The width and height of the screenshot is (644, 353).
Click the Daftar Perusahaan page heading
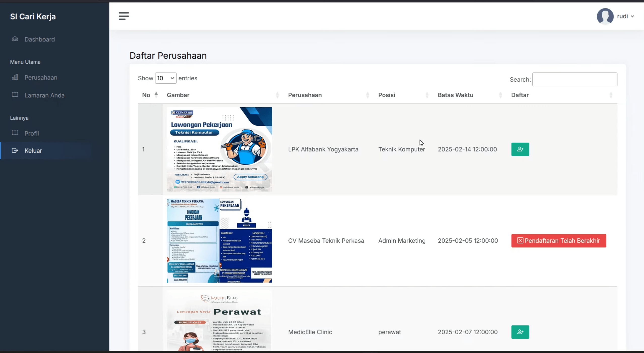tap(168, 56)
